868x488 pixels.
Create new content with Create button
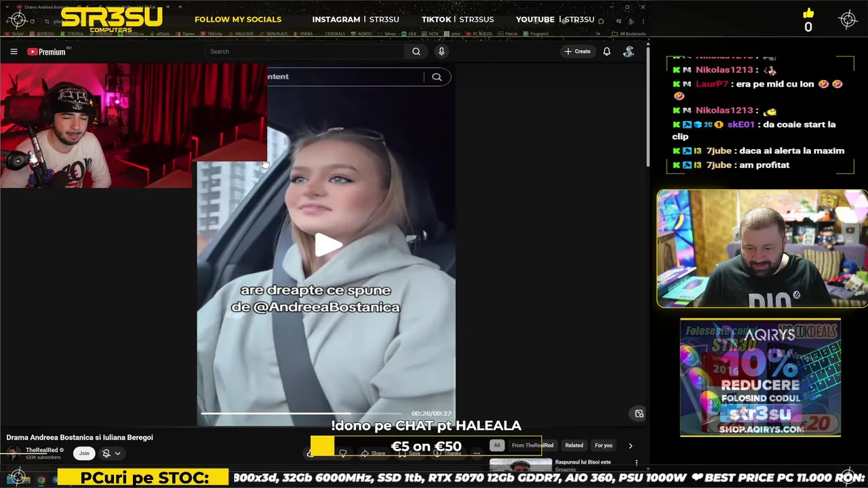tap(578, 52)
